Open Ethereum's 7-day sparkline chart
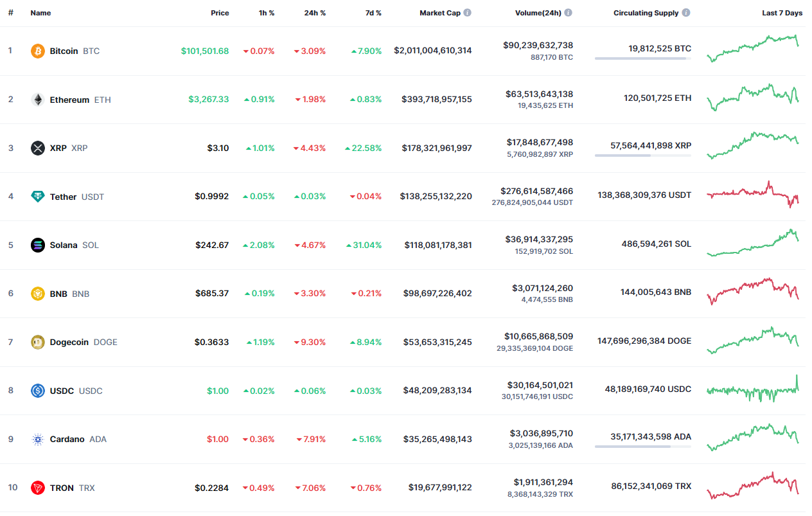This screenshot has width=812, height=516. click(x=753, y=98)
